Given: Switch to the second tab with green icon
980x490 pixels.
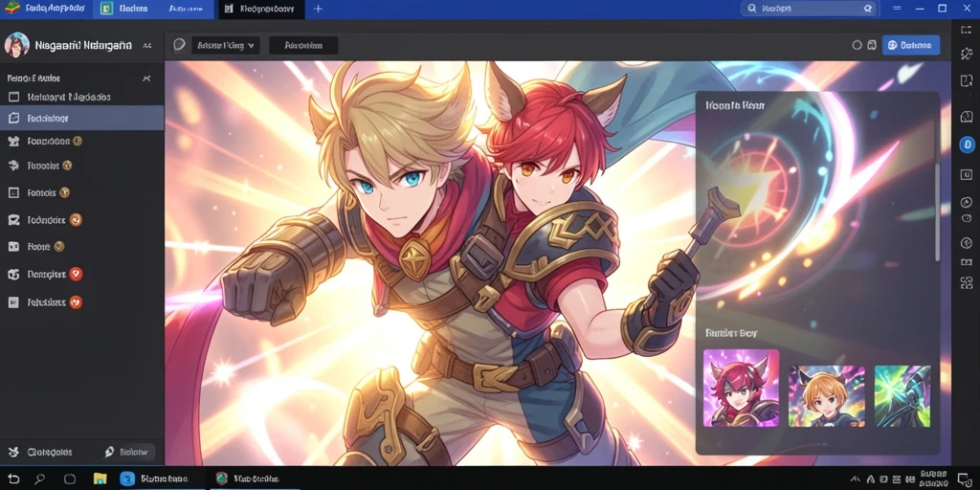Looking at the screenshot, I should point(123,9).
